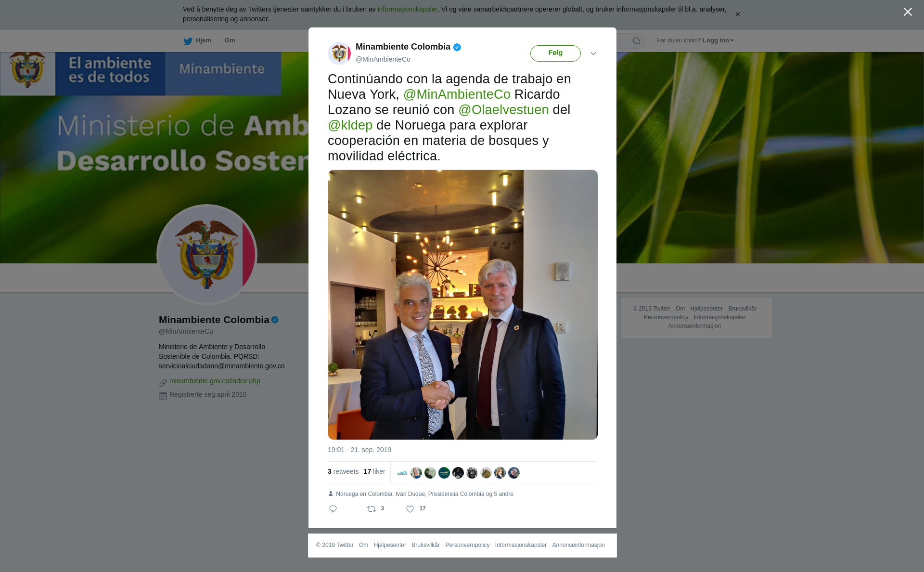The width and height of the screenshot is (924, 572).
Task: Open the Om menu item in the top bar
Action: click(x=230, y=40)
